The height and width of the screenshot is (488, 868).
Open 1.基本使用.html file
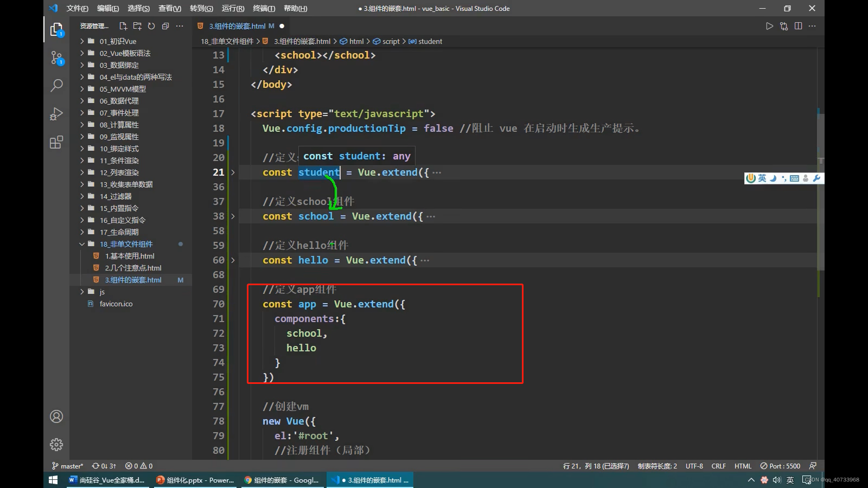tap(131, 256)
